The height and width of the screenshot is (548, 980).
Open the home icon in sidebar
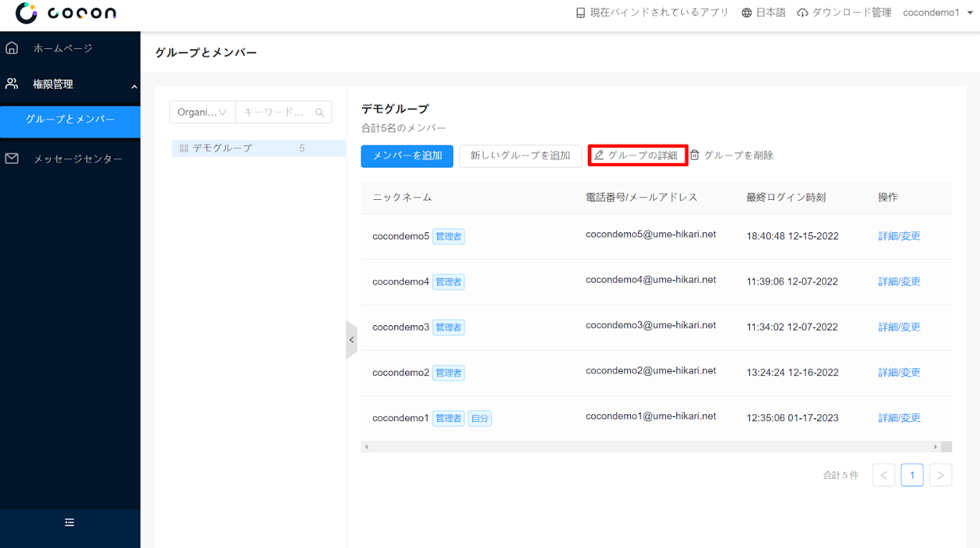click(x=11, y=48)
